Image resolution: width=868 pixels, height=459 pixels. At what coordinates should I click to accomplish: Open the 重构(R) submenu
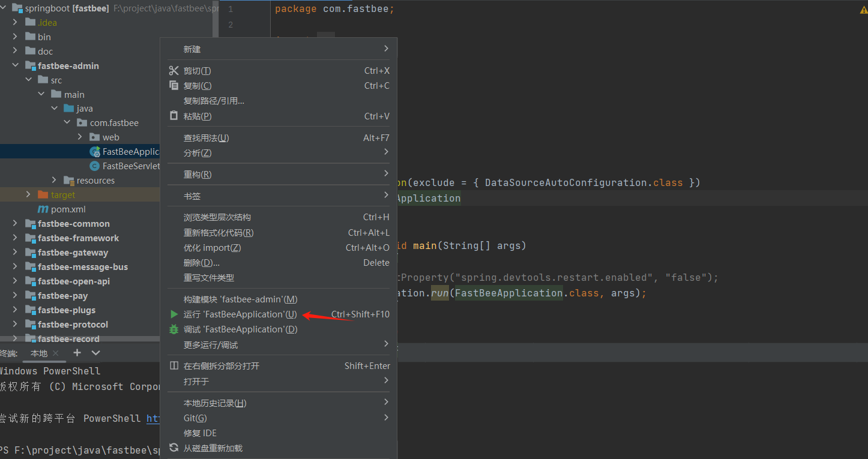(279, 175)
